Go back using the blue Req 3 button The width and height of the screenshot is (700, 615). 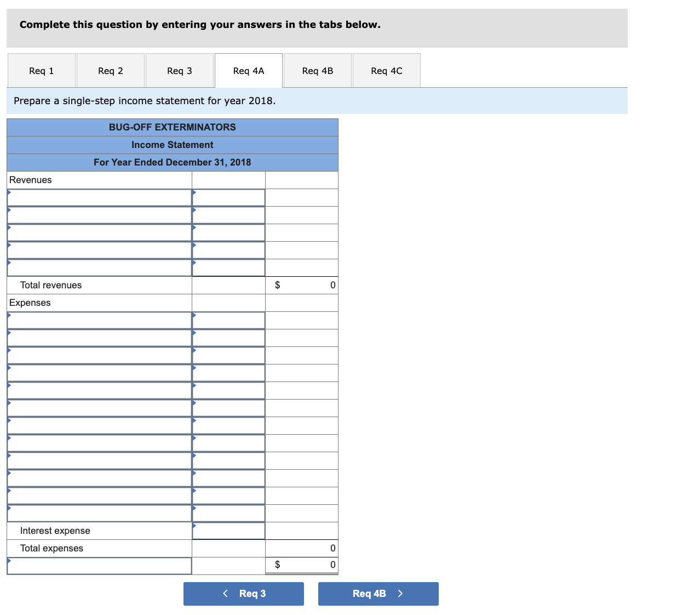coord(244,594)
